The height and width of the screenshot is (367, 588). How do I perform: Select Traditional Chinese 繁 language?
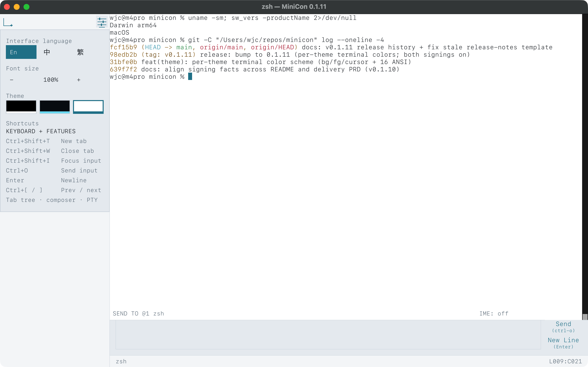(x=80, y=52)
